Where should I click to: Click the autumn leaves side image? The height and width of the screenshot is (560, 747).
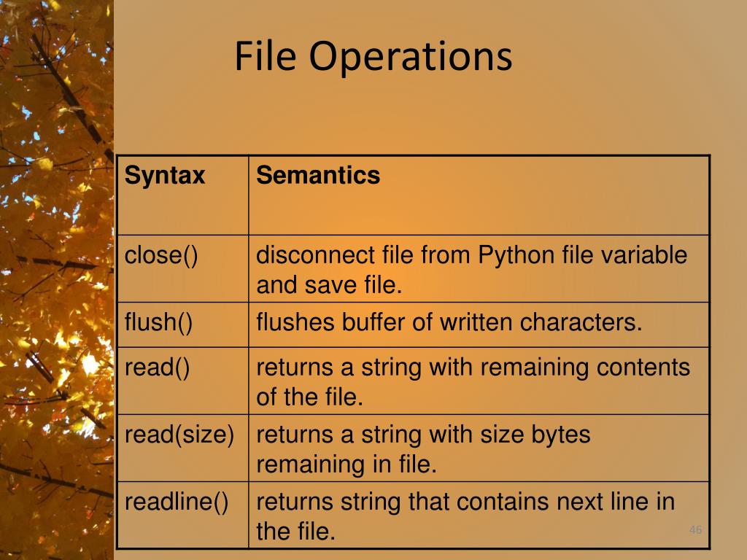coord(57,280)
